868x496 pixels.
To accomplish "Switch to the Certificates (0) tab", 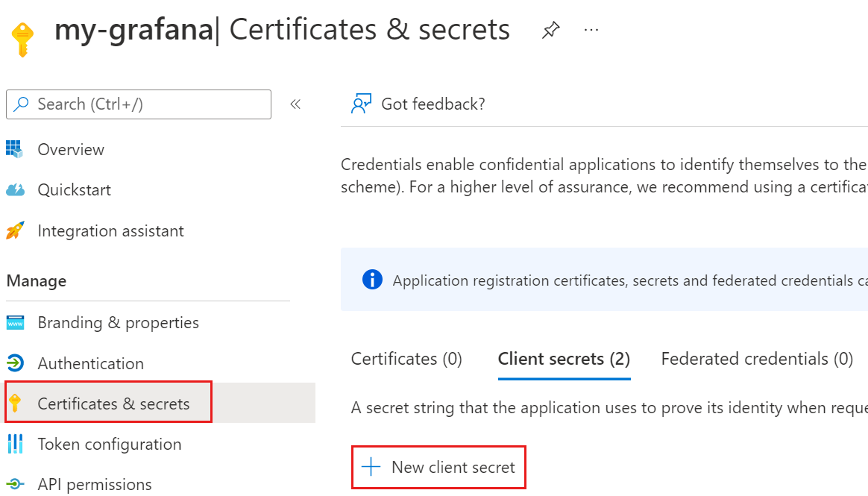I will [406, 359].
